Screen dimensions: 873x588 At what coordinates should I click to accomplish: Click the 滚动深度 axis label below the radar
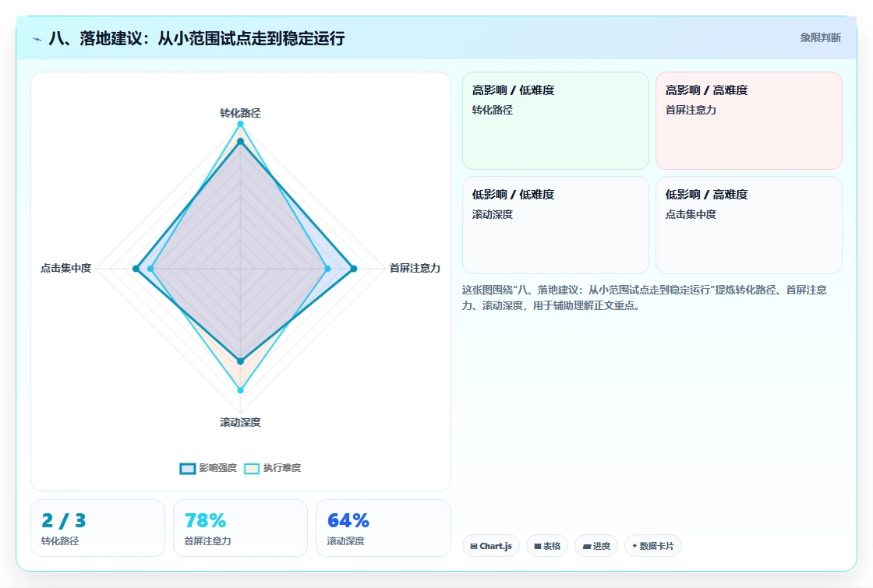pos(241,422)
